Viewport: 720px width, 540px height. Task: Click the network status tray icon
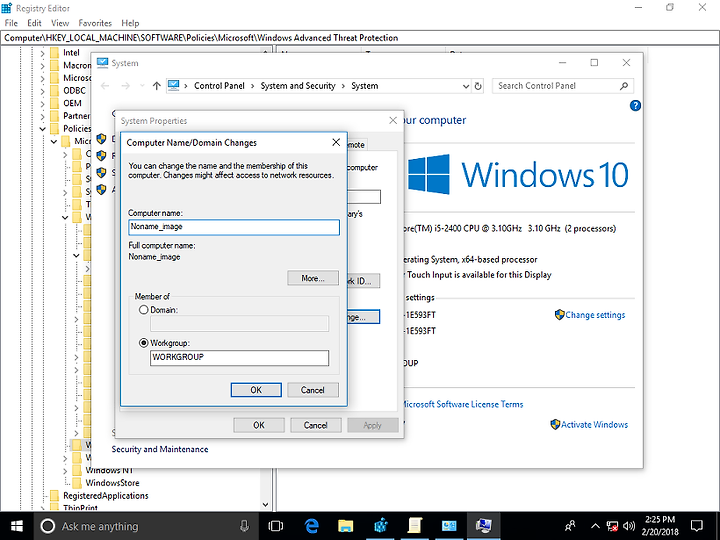[612, 526]
